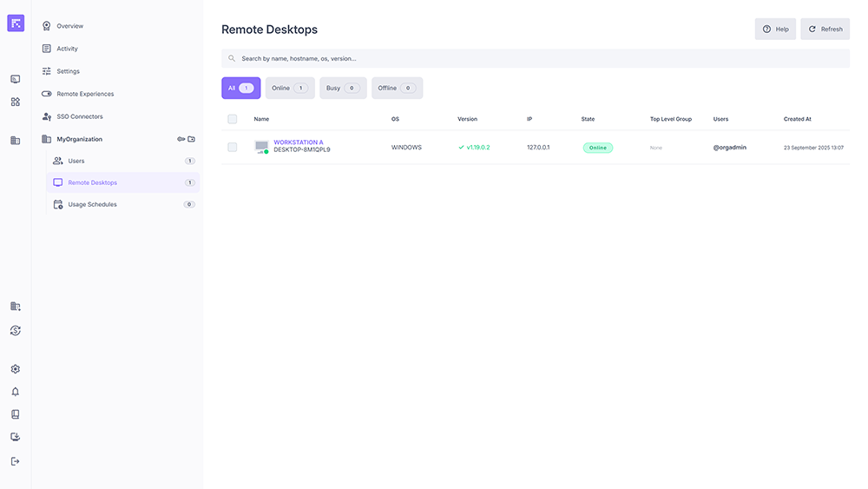Open the gear settings icon in left rail
The image size is (868, 489).
click(x=15, y=369)
